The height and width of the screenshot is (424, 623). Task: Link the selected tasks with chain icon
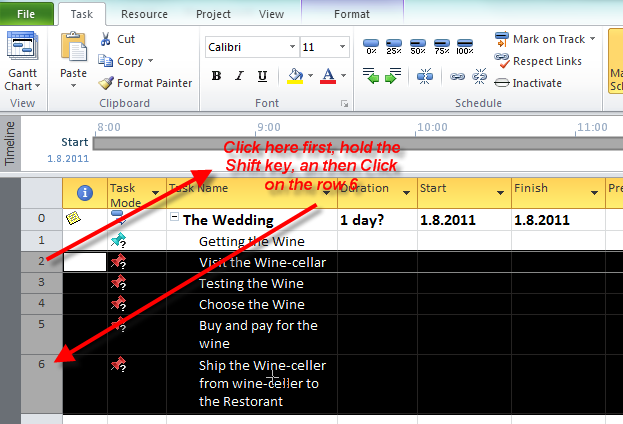(x=456, y=76)
